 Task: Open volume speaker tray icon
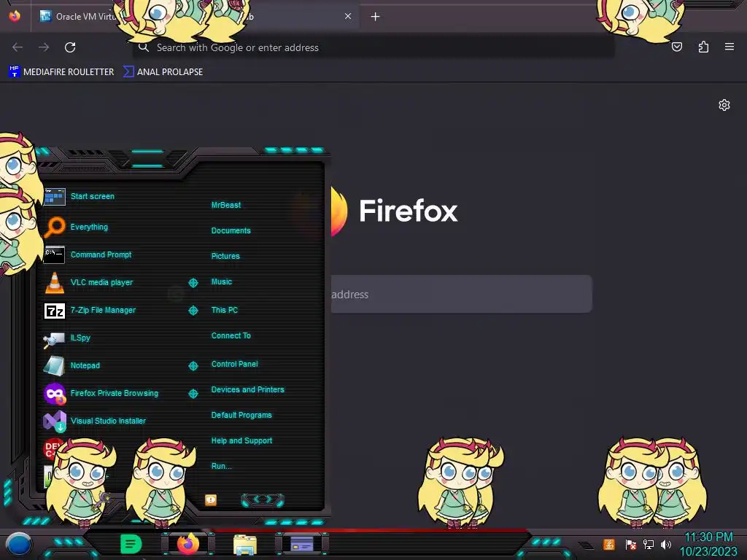click(666, 545)
